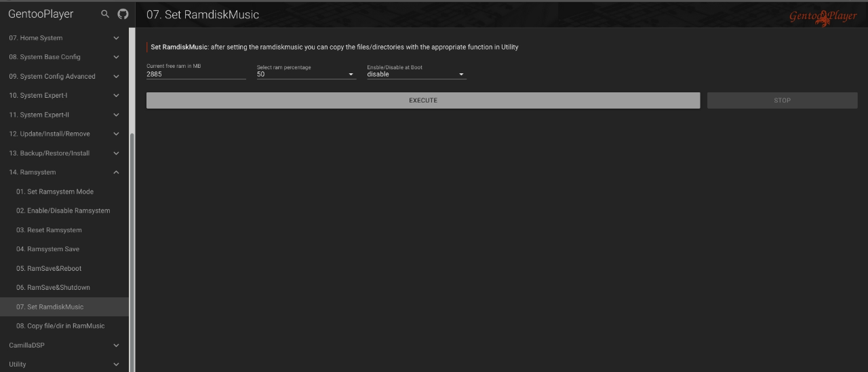Click the sidebar vertical scrollbar
This screenshot has height=372, width=868.
point(132,251)
